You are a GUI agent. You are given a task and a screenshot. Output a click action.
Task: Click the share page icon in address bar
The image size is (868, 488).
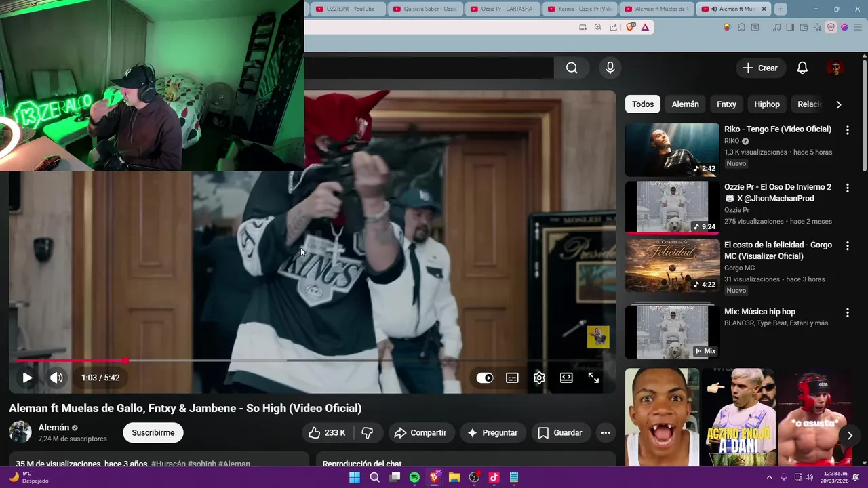coord(613,27)
